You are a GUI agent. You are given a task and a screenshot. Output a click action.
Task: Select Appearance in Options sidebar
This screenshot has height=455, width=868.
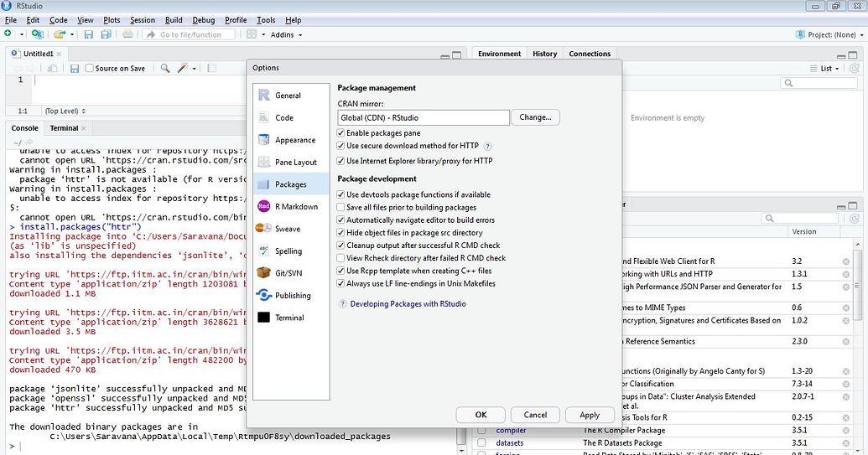tap(294, 140)
